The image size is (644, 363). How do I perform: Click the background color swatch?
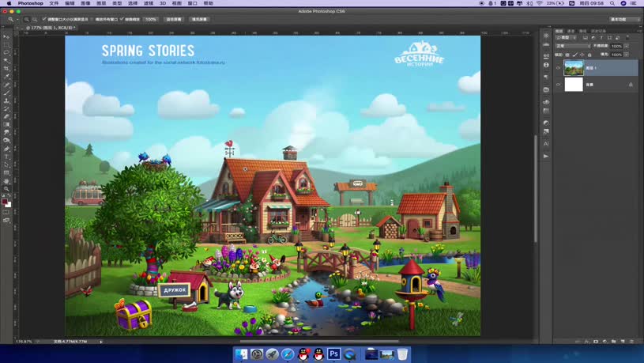9,205
